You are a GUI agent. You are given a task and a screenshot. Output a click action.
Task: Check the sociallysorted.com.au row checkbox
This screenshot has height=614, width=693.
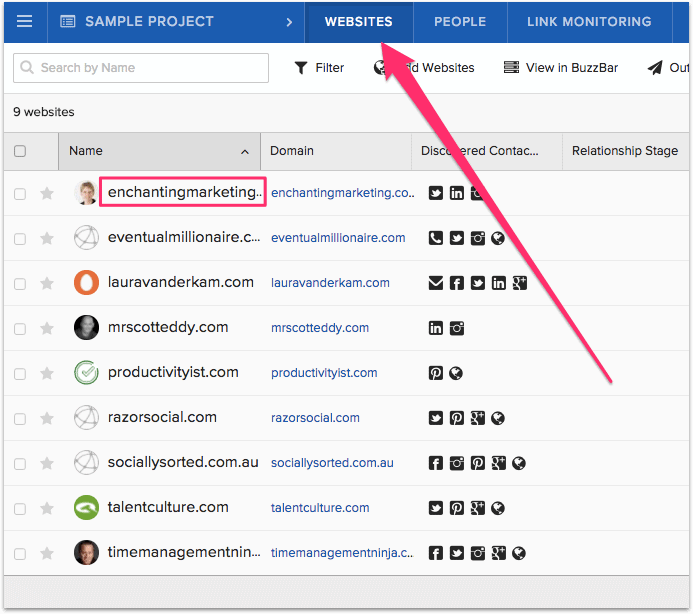pos(20,464)
